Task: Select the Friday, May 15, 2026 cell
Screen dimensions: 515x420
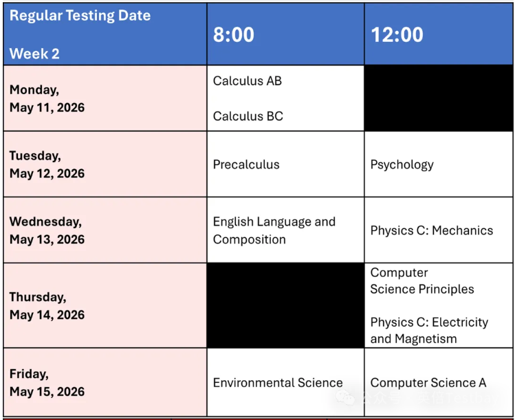Action: (47, 383)
